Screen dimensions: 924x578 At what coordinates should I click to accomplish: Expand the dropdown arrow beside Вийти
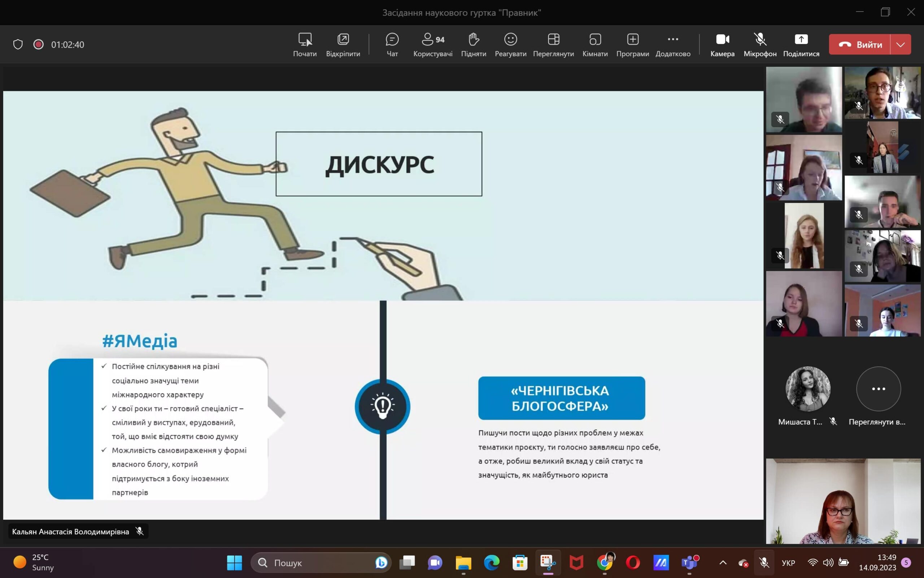tap(901, 45)
